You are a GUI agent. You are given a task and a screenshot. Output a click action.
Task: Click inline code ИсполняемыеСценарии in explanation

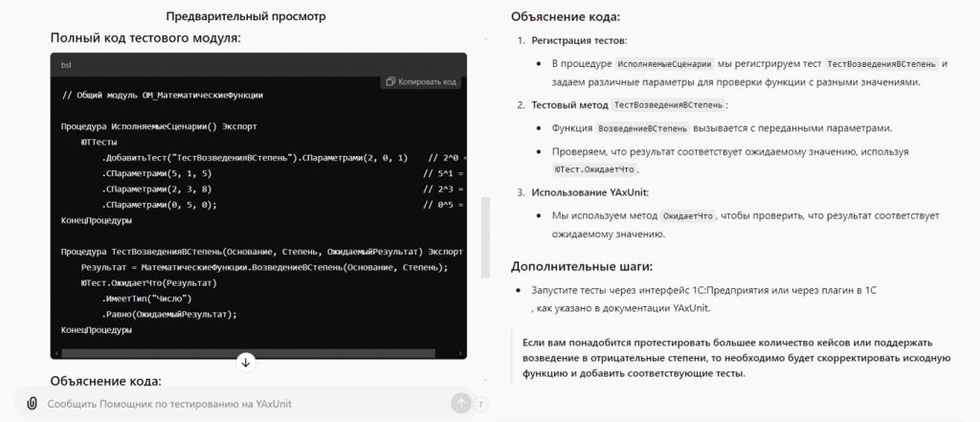[664, 64]
